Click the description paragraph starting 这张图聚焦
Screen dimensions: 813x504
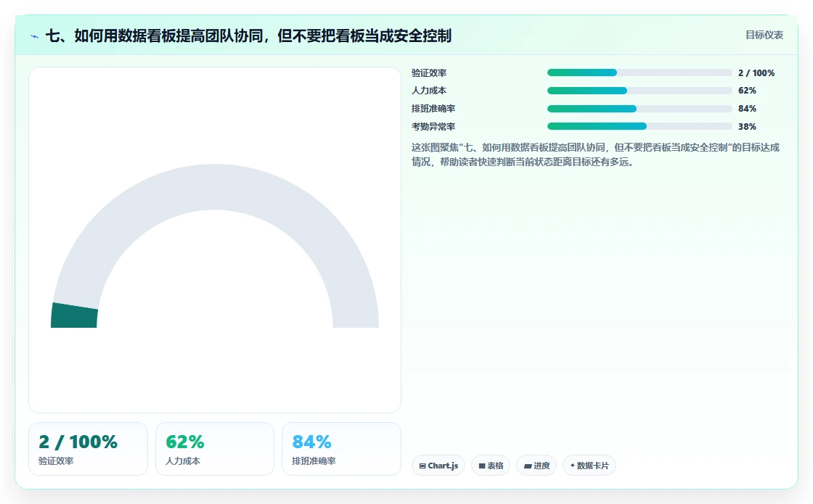595,154
